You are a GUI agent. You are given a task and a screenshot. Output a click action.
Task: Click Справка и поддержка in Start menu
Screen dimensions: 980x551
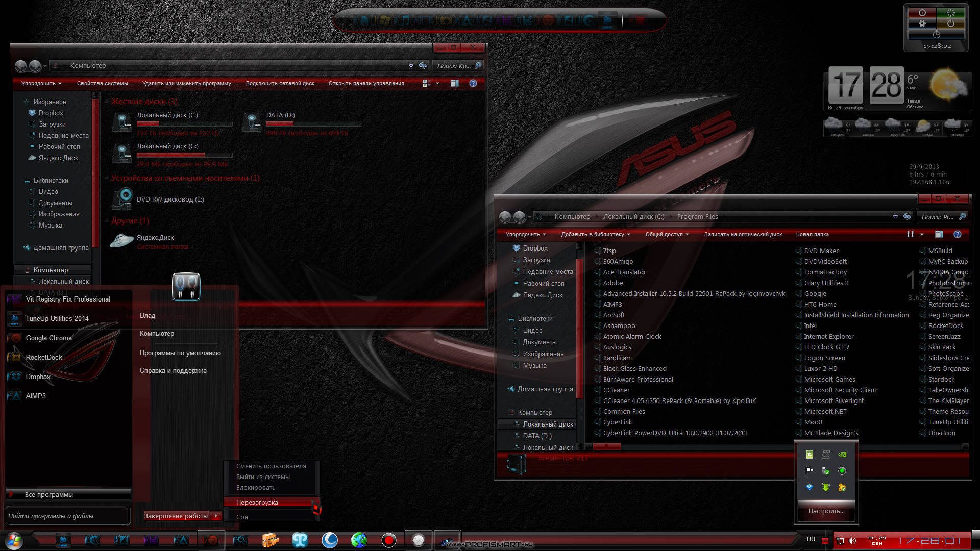(x=173, y=370)
